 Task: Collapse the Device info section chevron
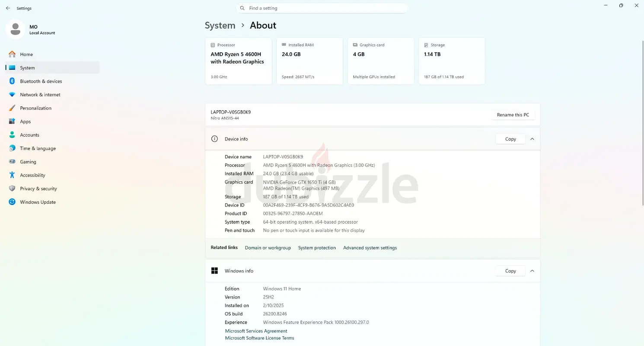click(532, 139)
